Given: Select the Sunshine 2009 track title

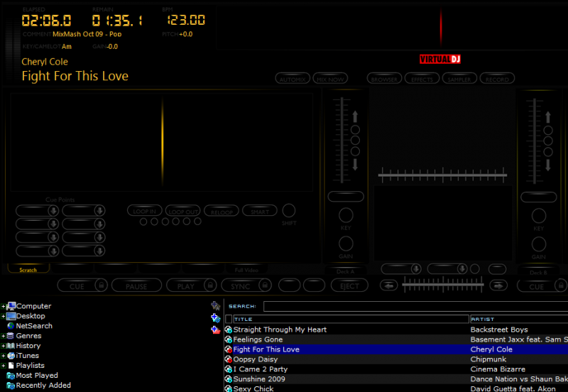Looking at the screenshot, I should 259,379.
